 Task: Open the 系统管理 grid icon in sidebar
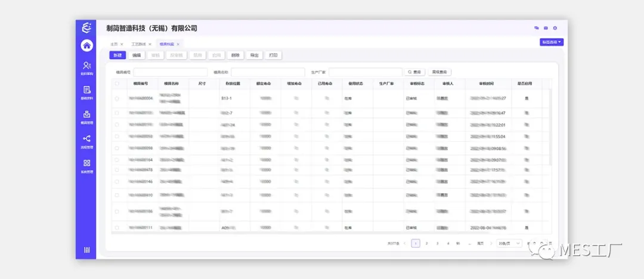tap(87, 165)
